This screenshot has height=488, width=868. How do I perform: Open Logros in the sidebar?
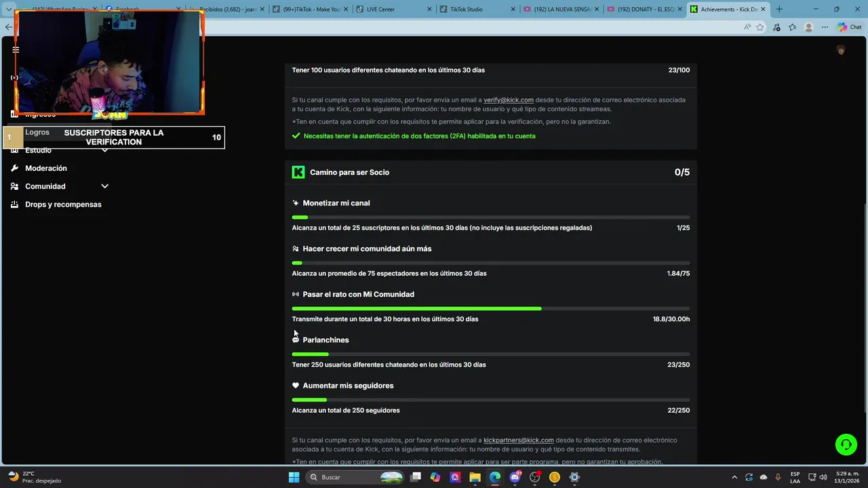37,132
